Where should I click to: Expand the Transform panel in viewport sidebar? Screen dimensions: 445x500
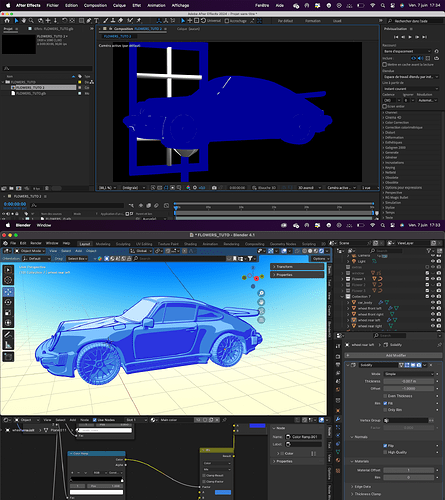297,267
